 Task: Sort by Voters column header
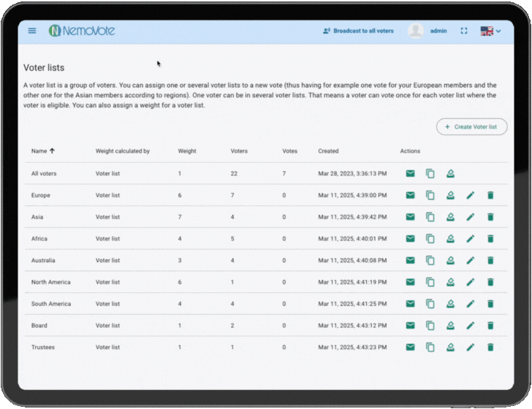[239, 151]
